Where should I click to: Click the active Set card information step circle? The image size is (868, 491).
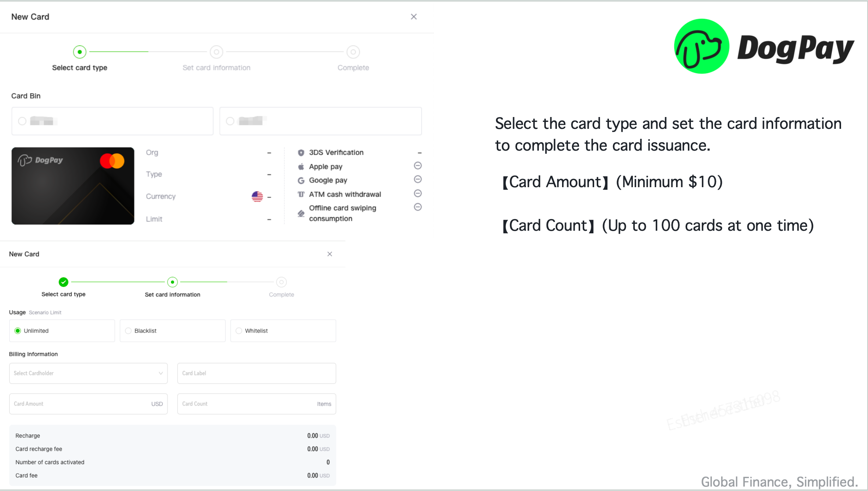pos(172,282)
